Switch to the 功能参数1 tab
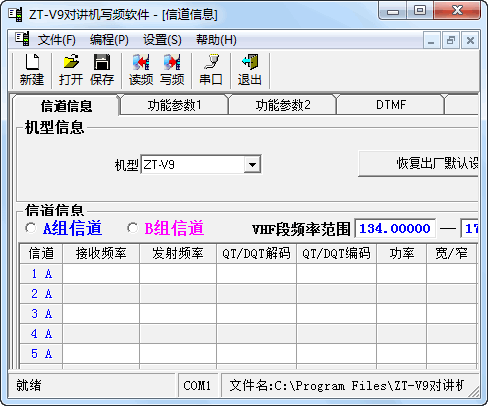This screenshot has height=406, width=488. point(175,105)
